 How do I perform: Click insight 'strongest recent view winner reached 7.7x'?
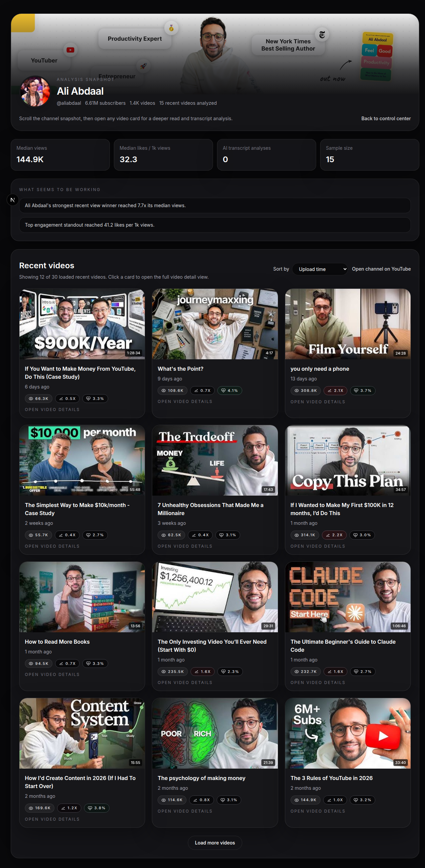(215, 205)
